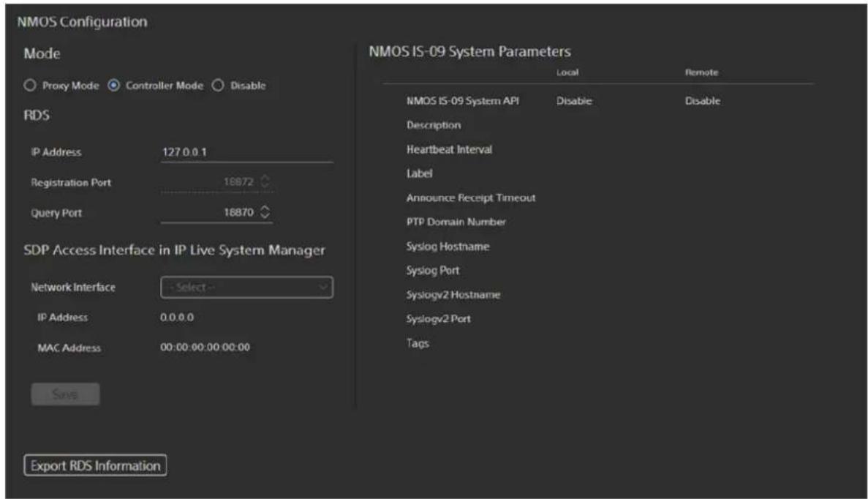The height and width of the screenshot is (499, 868).
Task: Click the NMOS Configuration title
Action: [82, 22]
